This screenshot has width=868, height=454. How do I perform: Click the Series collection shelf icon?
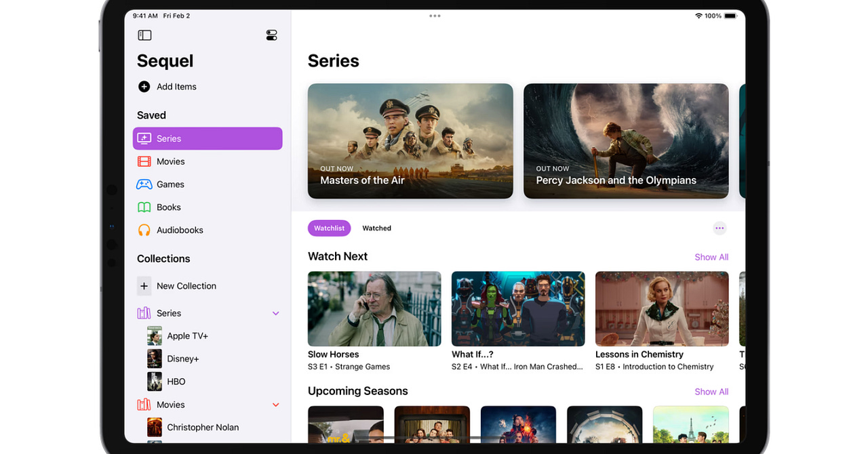click(x=144, y=313)
